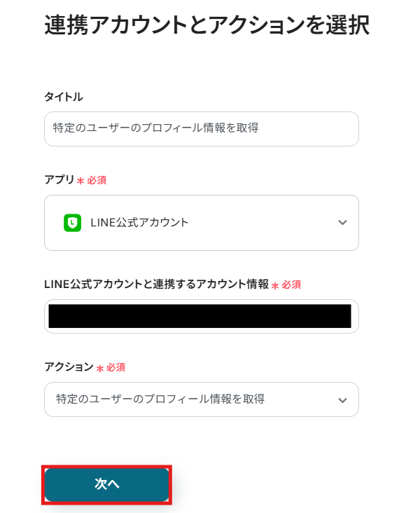Image resolution: width=420 pixels, height=513 pixels.
Task: Click the アクション field label
Action: pos(69,367)
